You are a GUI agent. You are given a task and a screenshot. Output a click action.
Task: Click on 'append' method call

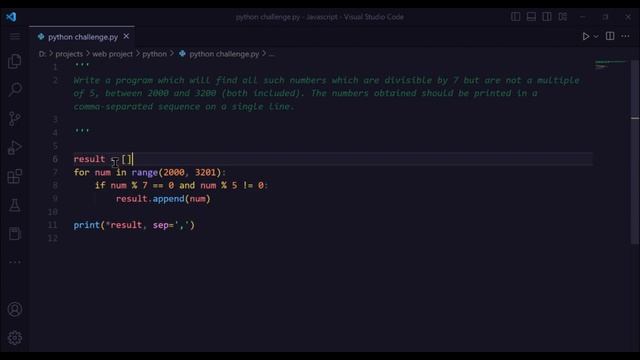click(x=168, y=199)
